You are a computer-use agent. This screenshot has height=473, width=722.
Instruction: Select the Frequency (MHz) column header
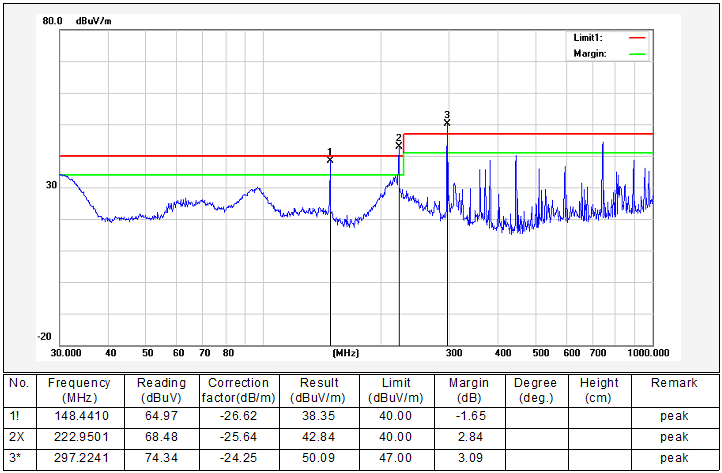click(x=78, y=389)
